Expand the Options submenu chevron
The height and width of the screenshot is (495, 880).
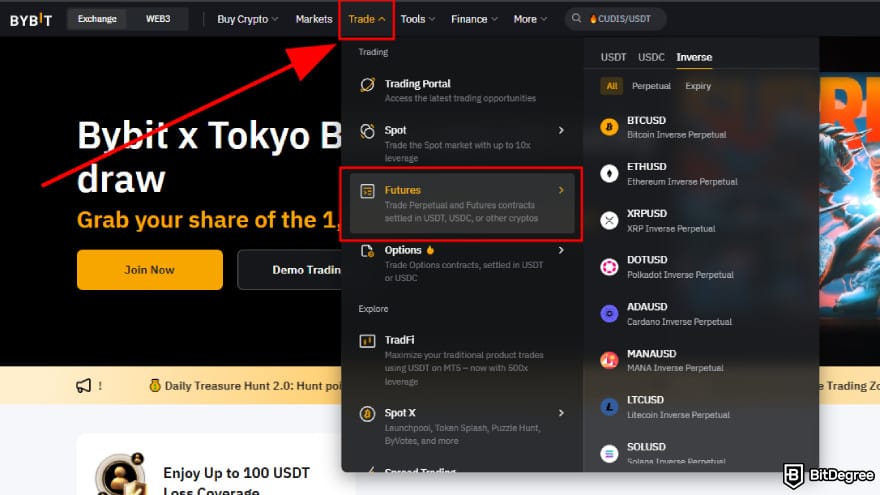(561, 250)
